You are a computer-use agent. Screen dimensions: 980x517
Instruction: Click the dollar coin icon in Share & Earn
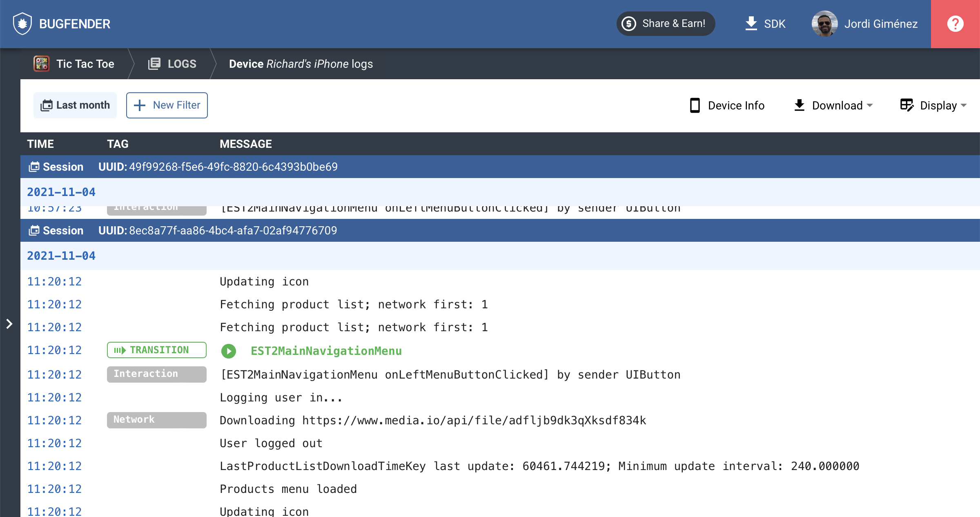(629, 24)
